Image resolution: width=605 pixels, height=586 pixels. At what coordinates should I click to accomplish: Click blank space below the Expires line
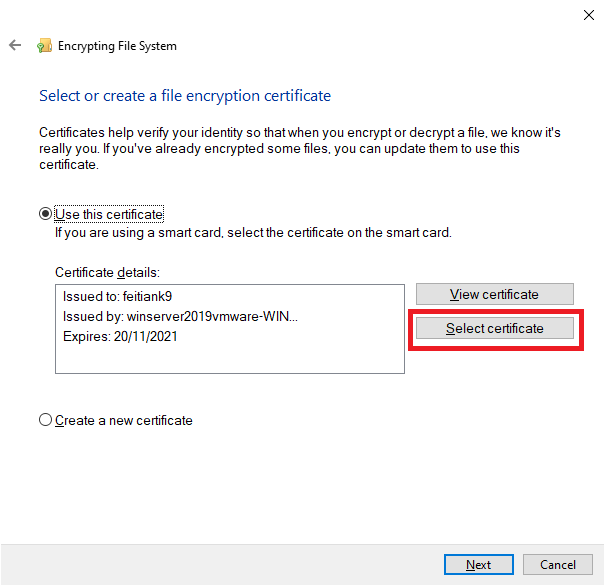[230, 359]
